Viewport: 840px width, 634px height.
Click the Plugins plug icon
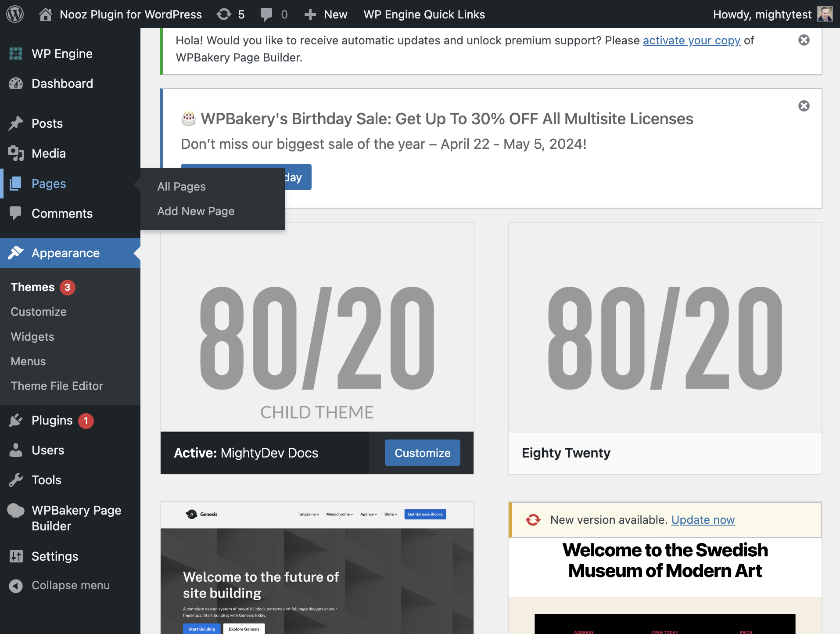(16, 420)
